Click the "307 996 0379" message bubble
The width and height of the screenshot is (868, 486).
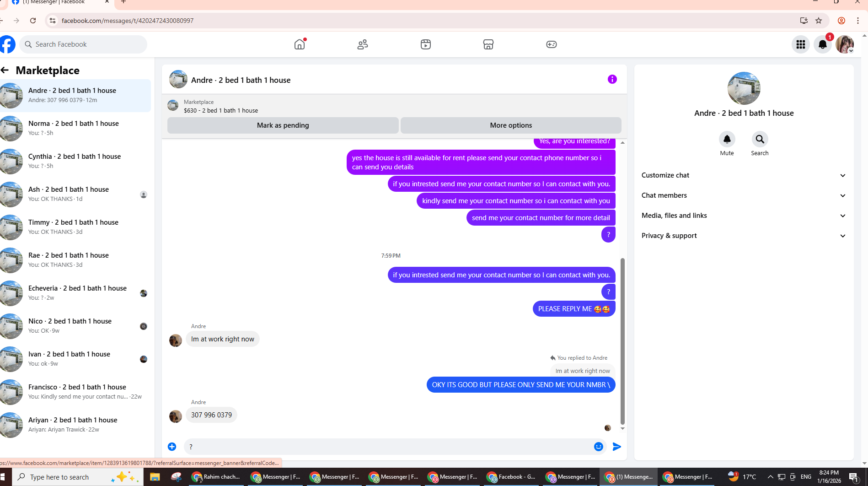pyautogui.click(x=211, y=415)
